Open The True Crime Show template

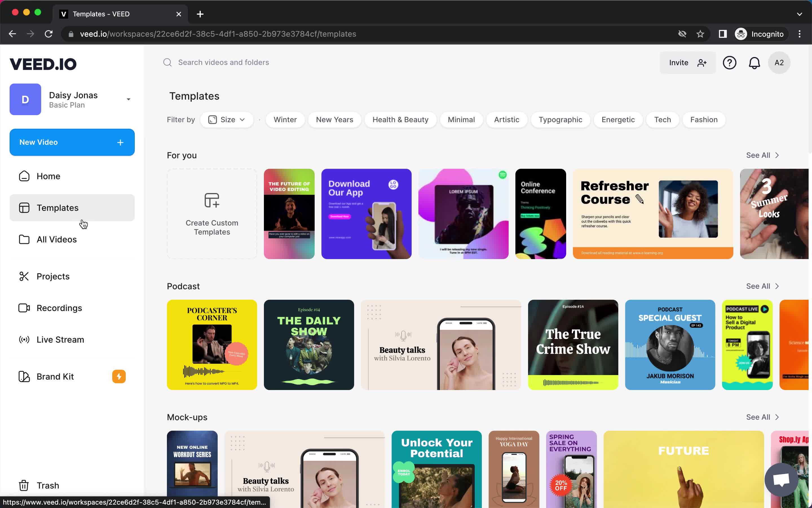[573, 345]
